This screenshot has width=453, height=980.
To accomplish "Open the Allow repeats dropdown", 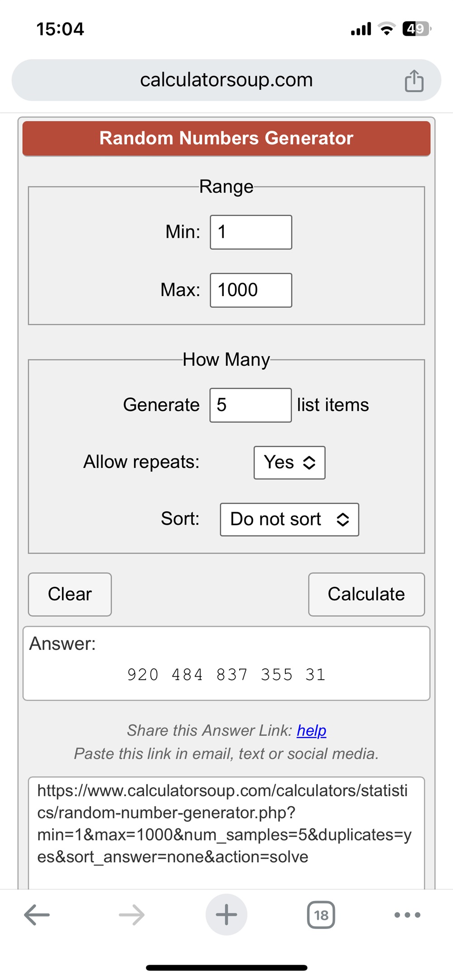I will pyautogui.click(x=289, y=462).
